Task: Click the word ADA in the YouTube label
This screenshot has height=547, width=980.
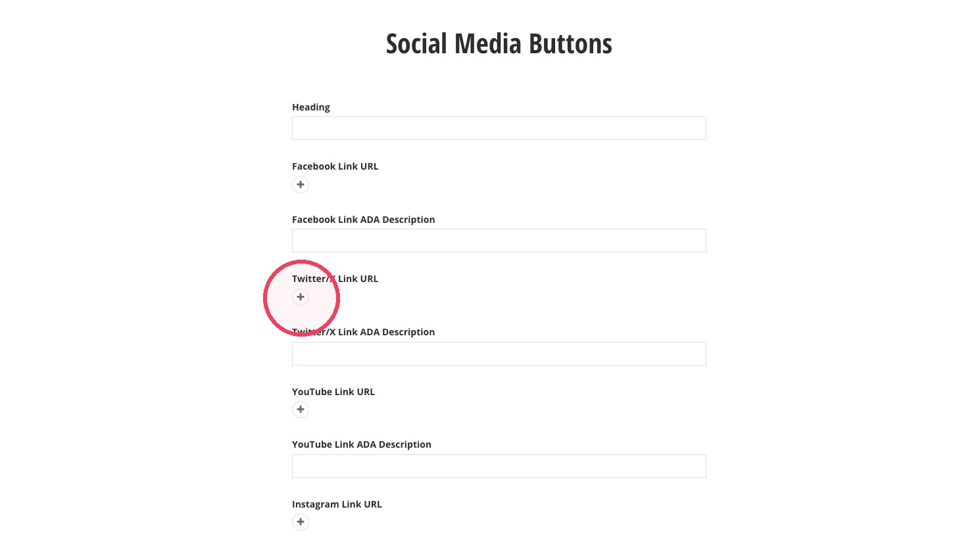Action: 366,444
